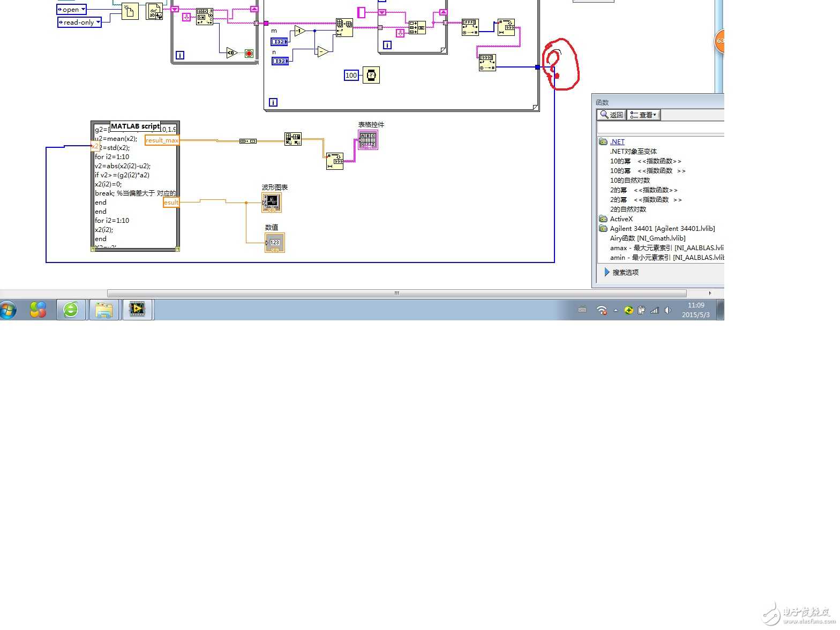Click the result_max output of MATLAB script

162,140
